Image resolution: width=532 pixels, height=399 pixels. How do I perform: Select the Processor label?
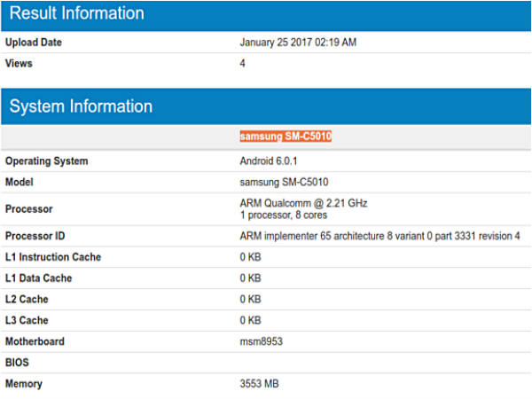(29, 209)
